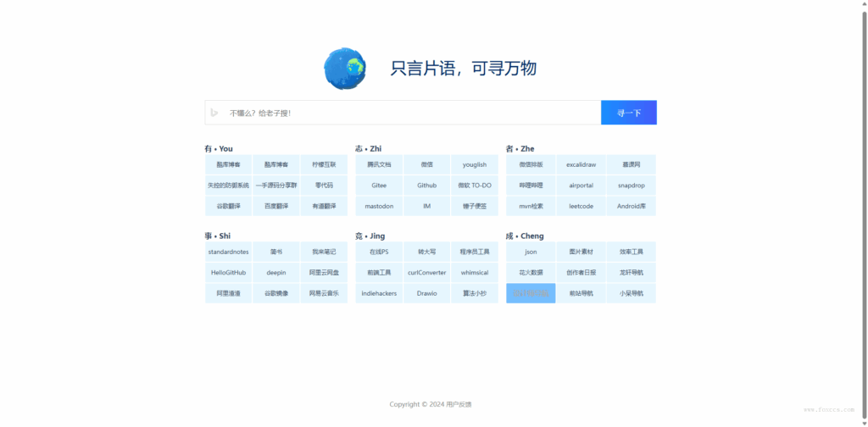
Task: Open the 前端工具 tile
Action: point(379,273)
